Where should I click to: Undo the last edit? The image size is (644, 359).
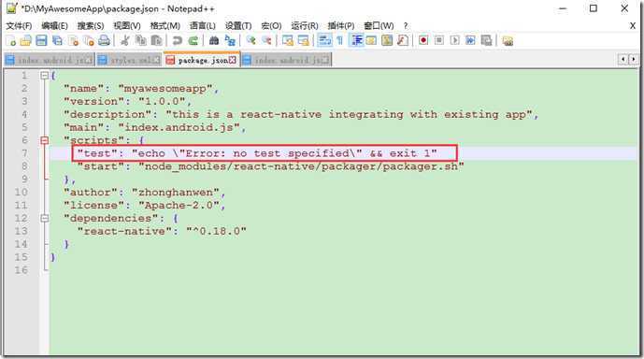(x=177, y=40)
